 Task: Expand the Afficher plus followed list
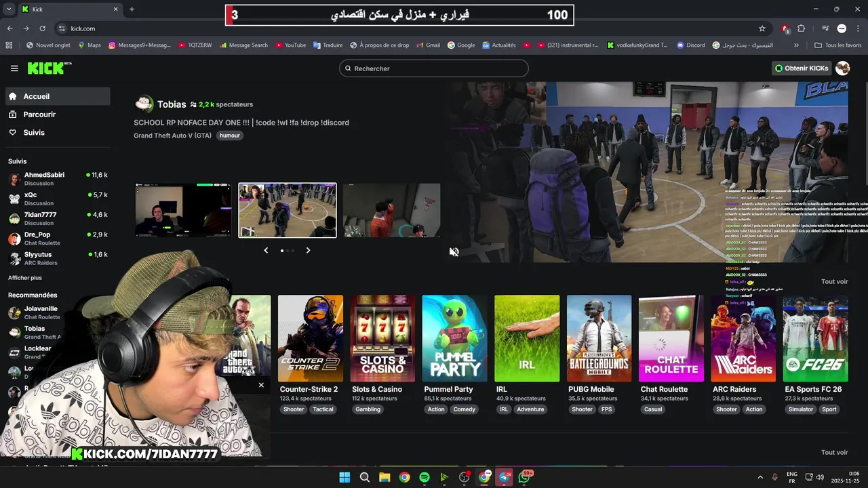click(x=25, y=278)
